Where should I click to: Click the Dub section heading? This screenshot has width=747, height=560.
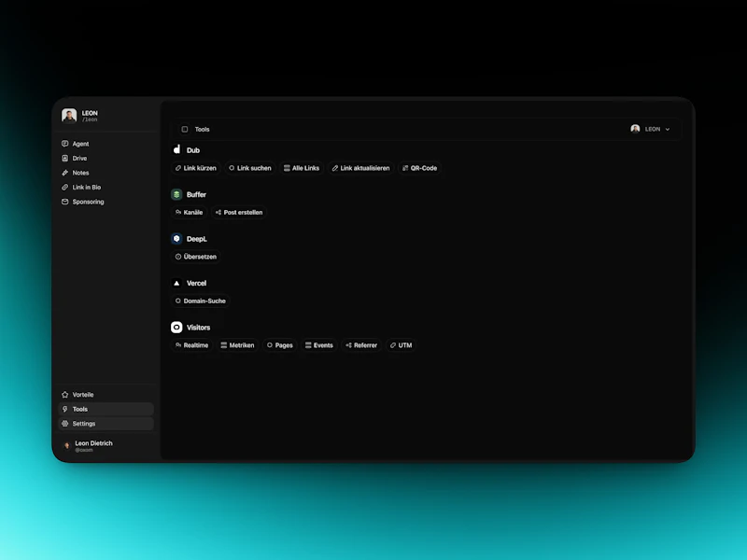[193, 150]
